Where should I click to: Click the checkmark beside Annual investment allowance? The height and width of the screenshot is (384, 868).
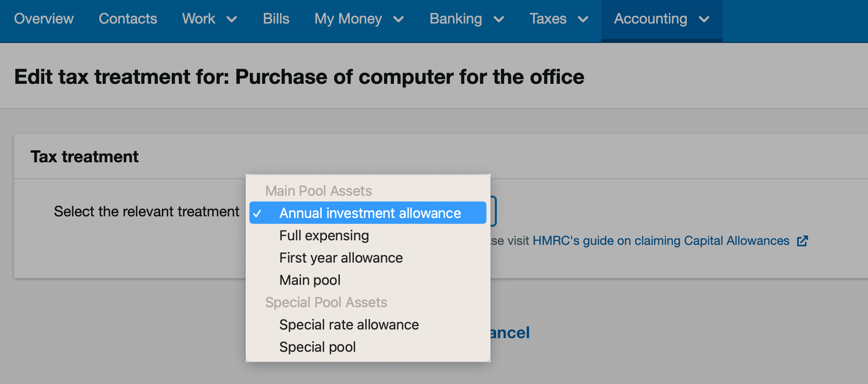258,213
